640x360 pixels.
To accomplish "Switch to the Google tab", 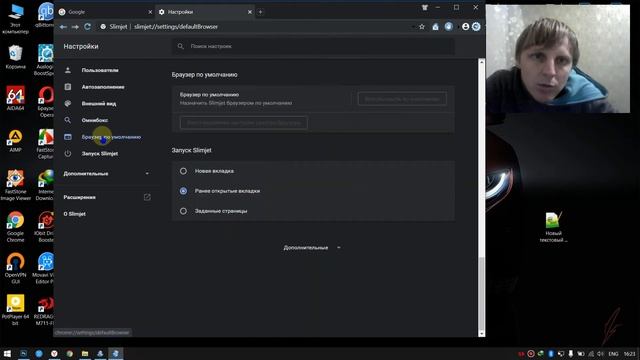I will (105, 12).
